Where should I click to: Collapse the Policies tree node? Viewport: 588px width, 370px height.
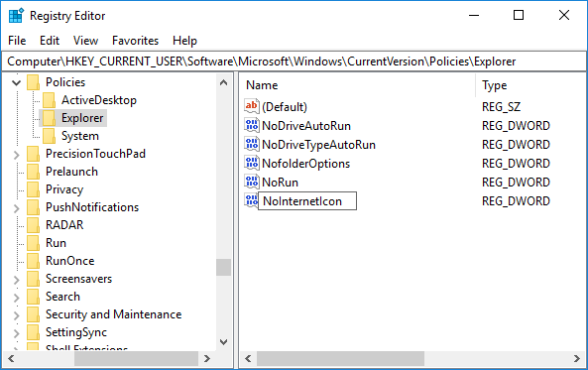[x=16, y=82]
